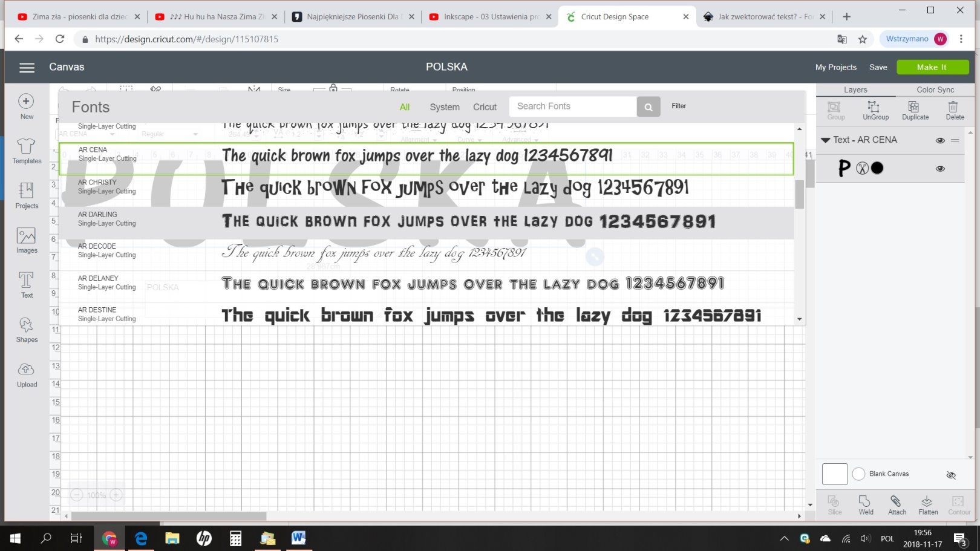Click the Wstrzymano profile button
980x551 pixels.
[916, 39]
